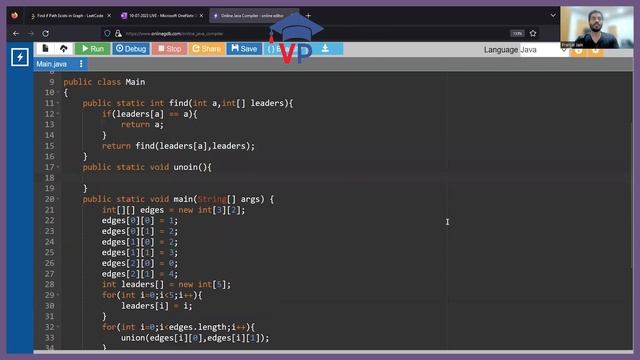Click 'edges[0][1] = 2;' line
Screen dimensions: 640x360
140,231
